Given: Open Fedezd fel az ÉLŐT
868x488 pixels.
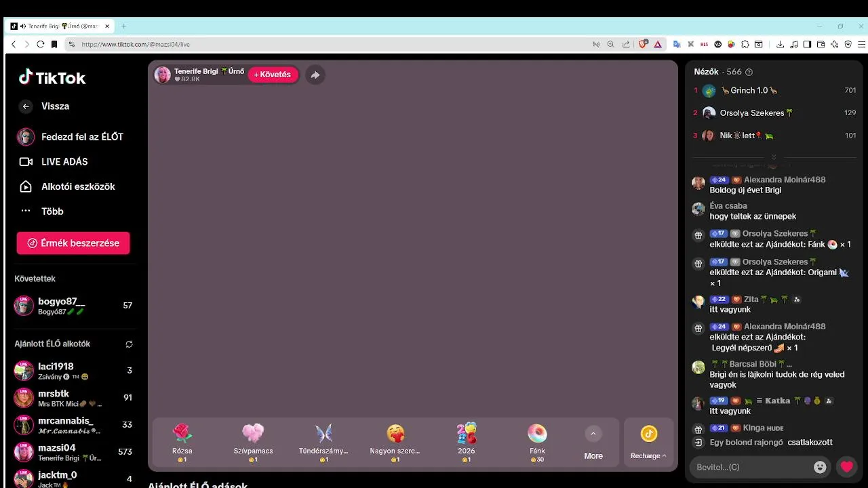Looking at the screenshot, I should tap(71, 137).
